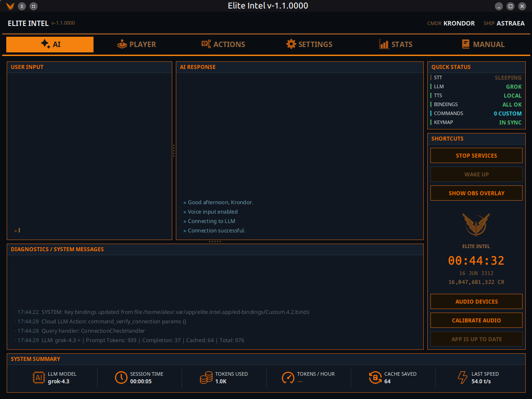The width and height of the screenshot is (532, 399).
Task: Click the lightning icon by Last Speed
Action: coord(462,378)
